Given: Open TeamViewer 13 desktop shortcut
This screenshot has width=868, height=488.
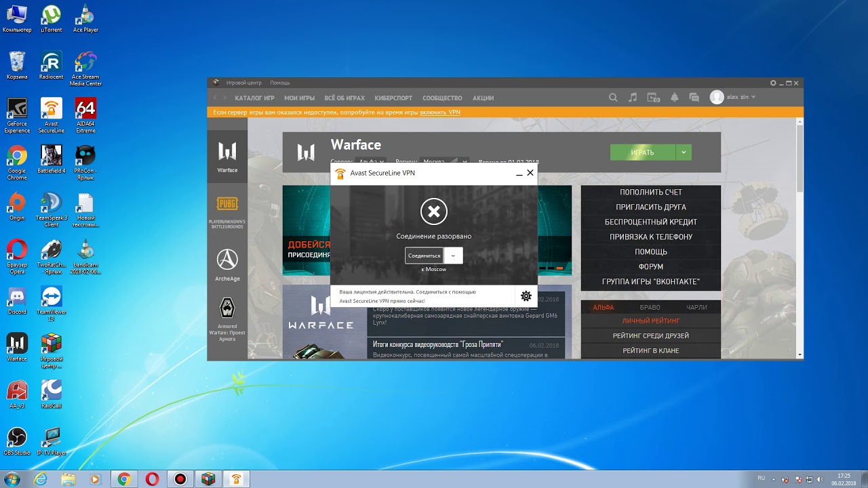Looking at the screenshot, I should pyautogui.click(x=52, y=304).
